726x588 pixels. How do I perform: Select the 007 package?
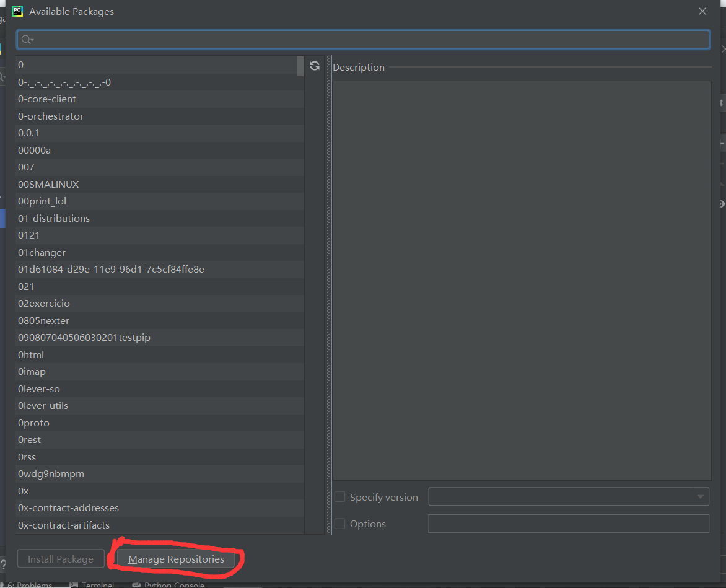(160, 167)
